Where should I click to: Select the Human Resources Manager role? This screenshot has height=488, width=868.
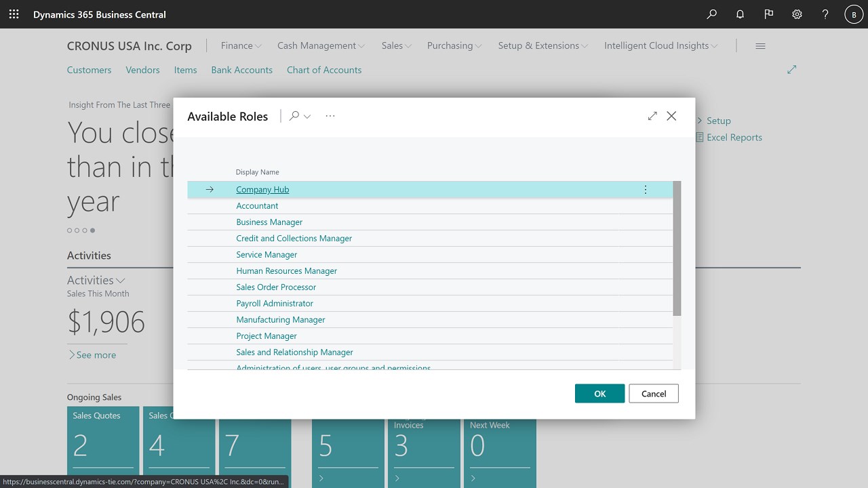286,271
